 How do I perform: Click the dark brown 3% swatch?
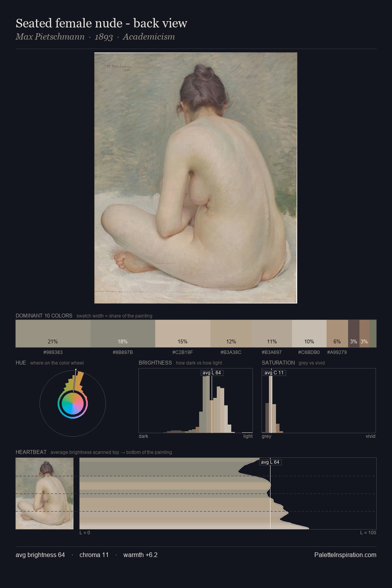tap(354, 334)
